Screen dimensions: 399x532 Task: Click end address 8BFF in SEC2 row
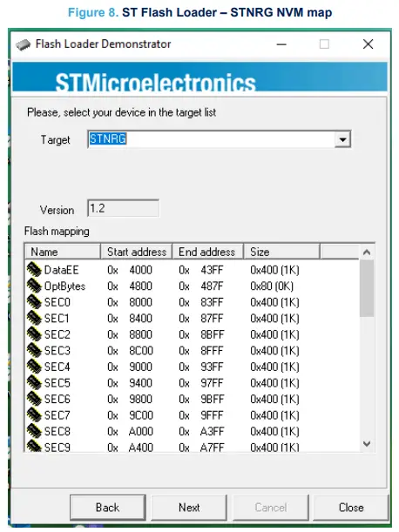tap(213, 334)
